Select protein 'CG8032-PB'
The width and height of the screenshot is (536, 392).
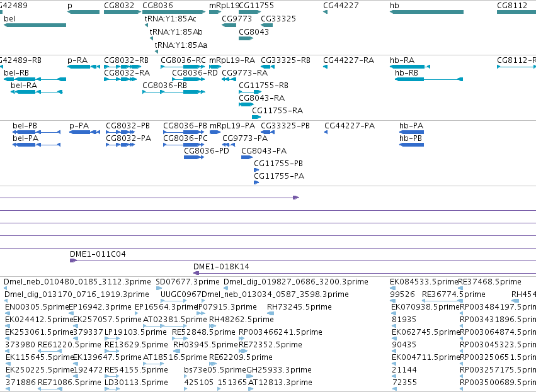click(x=128, y=126)
